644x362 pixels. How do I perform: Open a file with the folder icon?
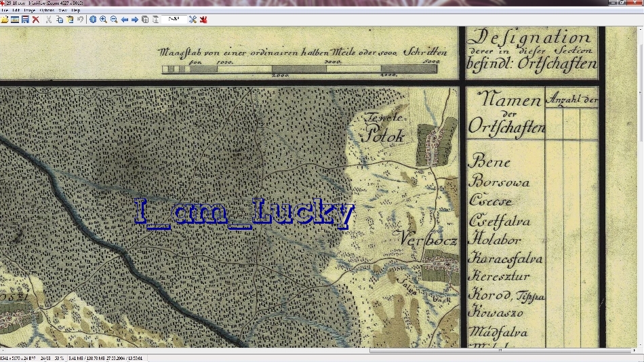point(5,19)
